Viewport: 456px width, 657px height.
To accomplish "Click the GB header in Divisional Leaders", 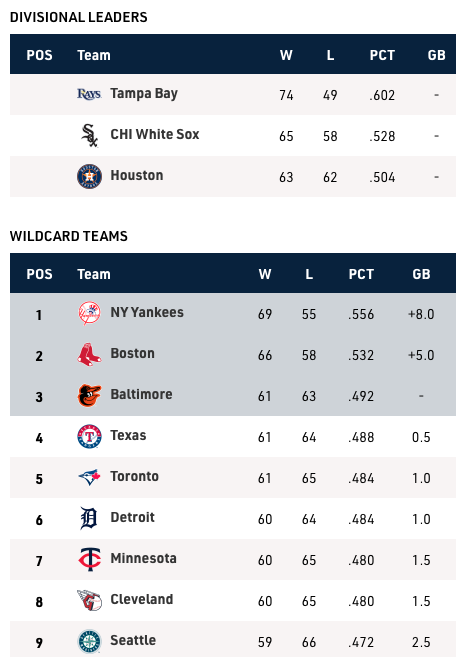I will [x=436, y=55].
